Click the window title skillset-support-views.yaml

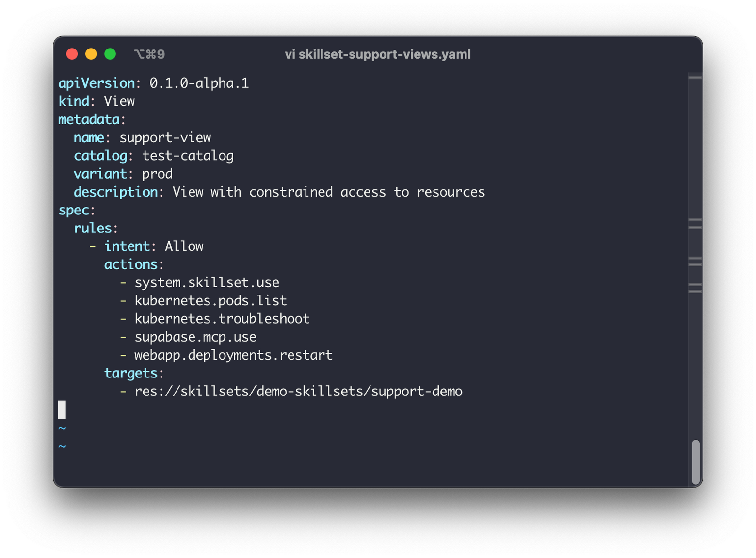pyautogui.click(x=377, y=54)
